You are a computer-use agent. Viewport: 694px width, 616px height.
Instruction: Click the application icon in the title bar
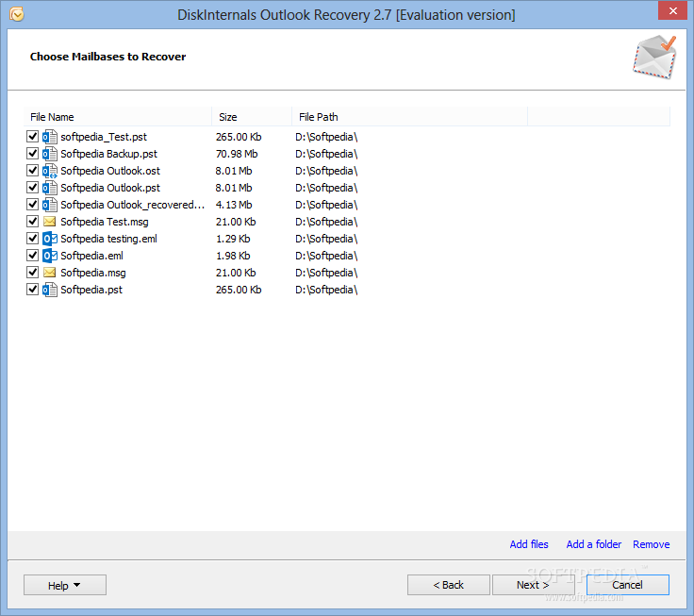click(x=17, y=14)
